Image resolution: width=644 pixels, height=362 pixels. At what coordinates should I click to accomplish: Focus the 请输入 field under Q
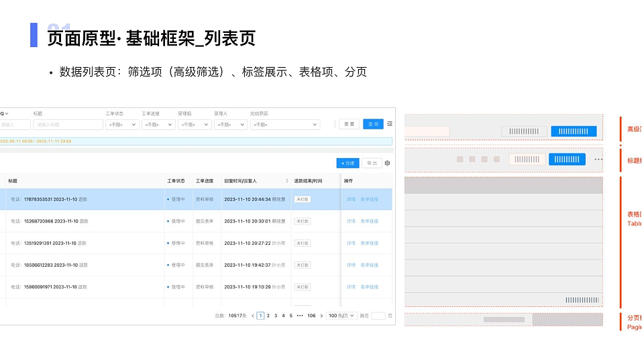pos(15,125)
